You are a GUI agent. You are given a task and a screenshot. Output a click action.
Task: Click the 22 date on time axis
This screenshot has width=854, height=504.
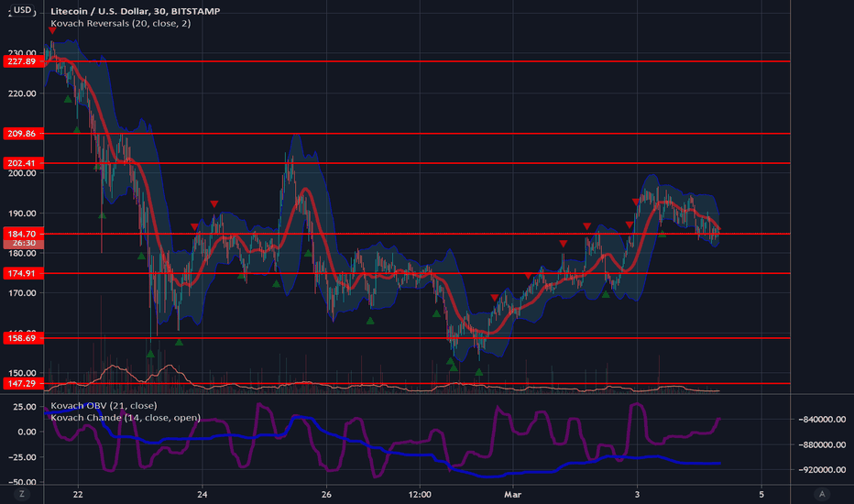78,495
